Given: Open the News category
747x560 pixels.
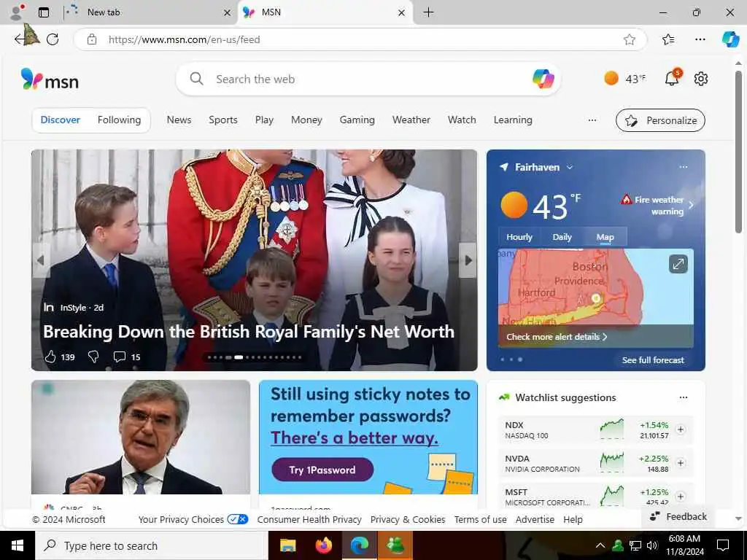Looking at the screenshot, I should (x=179, y=120).
